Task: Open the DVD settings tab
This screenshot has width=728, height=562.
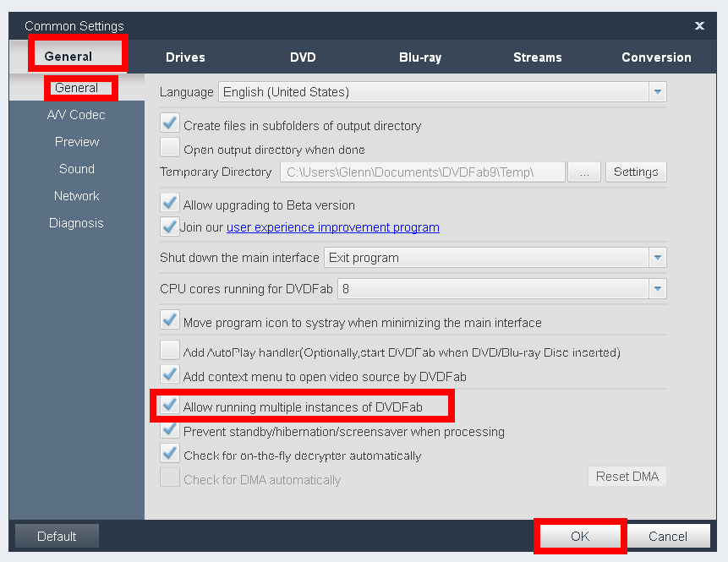Action: point(303,57)
